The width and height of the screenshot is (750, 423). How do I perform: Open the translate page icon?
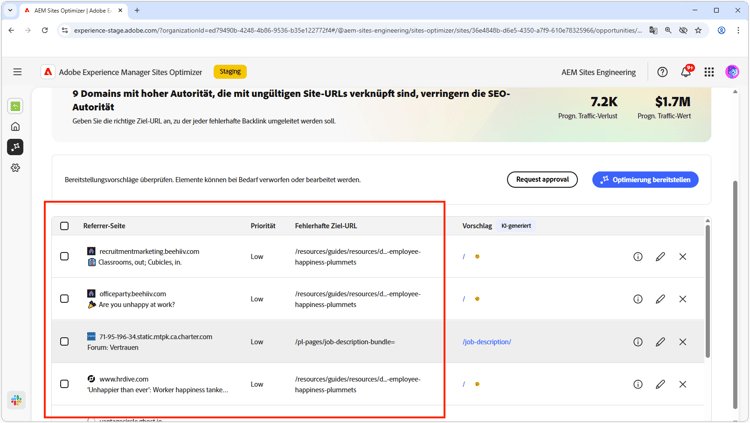tap(653, 30)
